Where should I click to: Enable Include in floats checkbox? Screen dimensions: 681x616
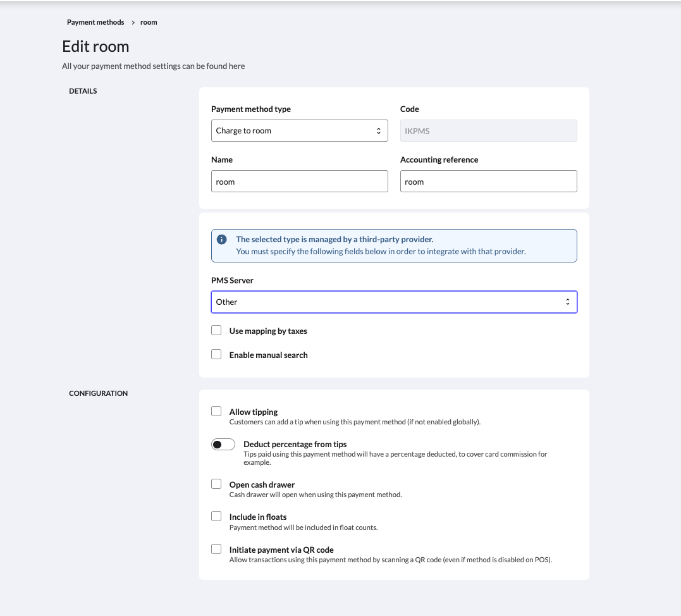click(216, 516)
